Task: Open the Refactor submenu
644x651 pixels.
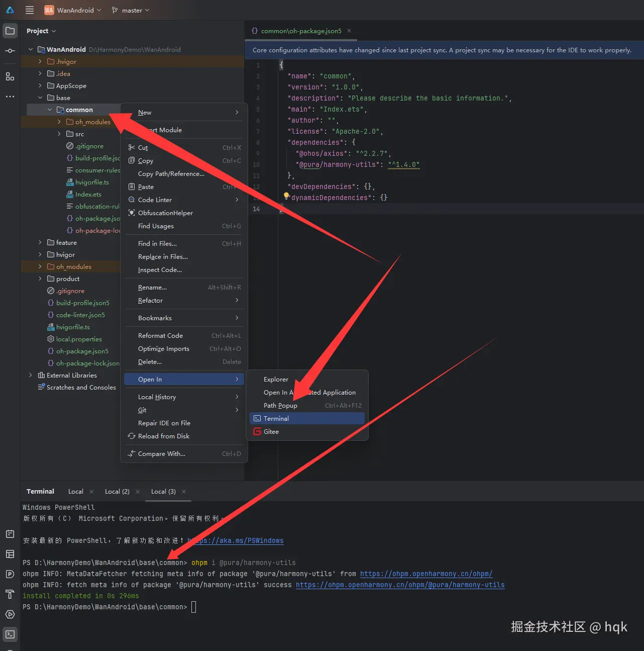Action: pyautogui.click(x=183, y=300)
